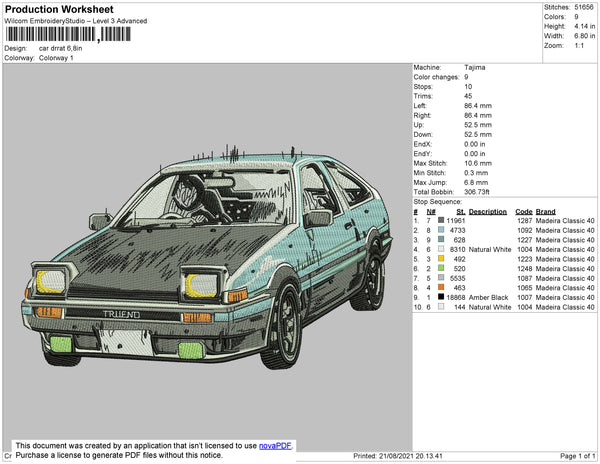Click the 'Description' column header
The image size is (600, 464).
tap(488, 212)
